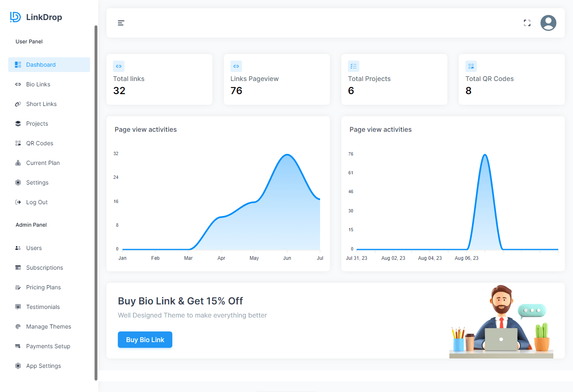Click the June peak on left chart
Image resolution: width=573 pixels, height=392 pixels.
click(x=288, y=155)
